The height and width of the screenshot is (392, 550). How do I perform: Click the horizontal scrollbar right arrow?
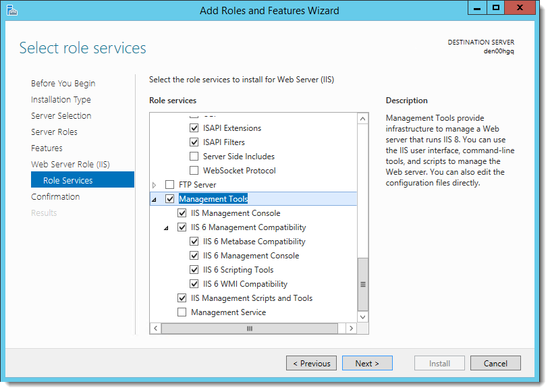(350, 329)
